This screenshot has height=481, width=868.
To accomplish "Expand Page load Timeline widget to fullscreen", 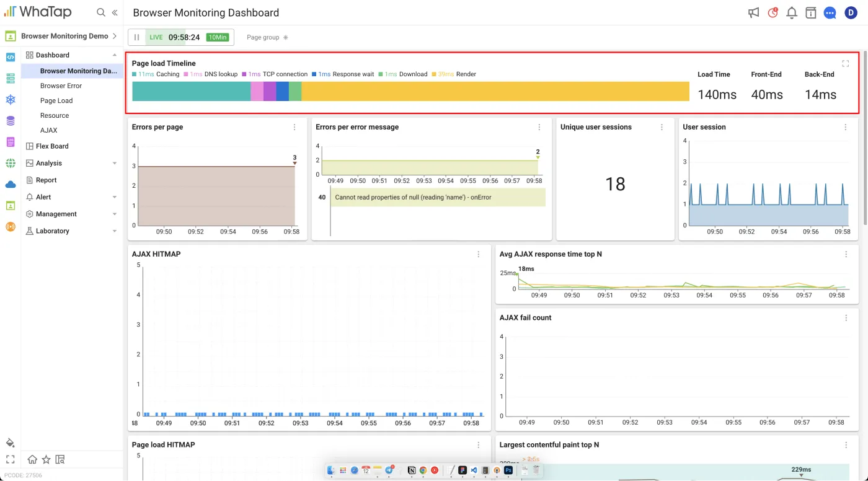I will (x=845, y=63).
